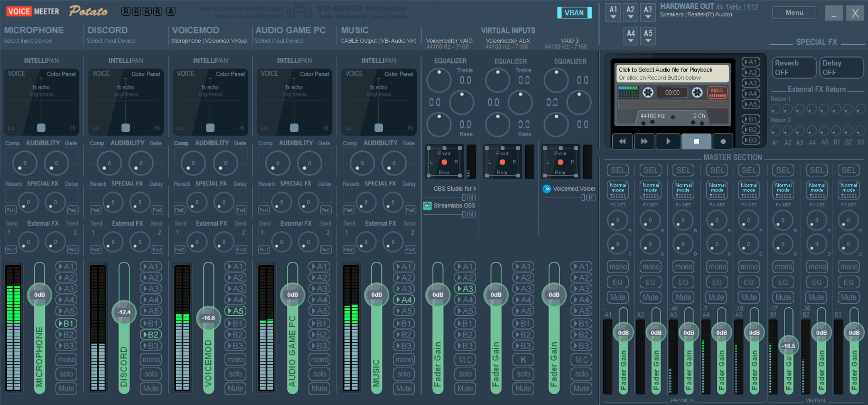Image resolution: width=868 pixels, height=405 pixels.
Task: Click the Delay OFF button
Action: coord(841,68)
